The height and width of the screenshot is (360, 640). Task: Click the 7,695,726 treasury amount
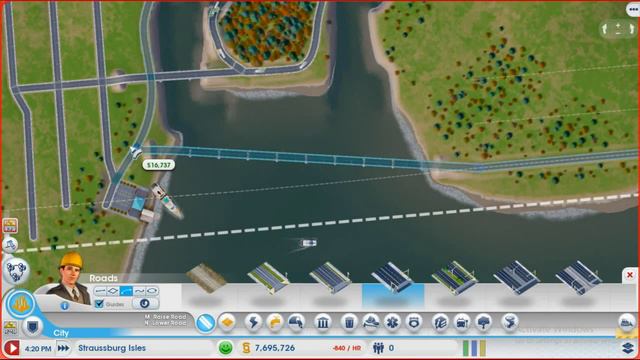(x=275, y=348)
